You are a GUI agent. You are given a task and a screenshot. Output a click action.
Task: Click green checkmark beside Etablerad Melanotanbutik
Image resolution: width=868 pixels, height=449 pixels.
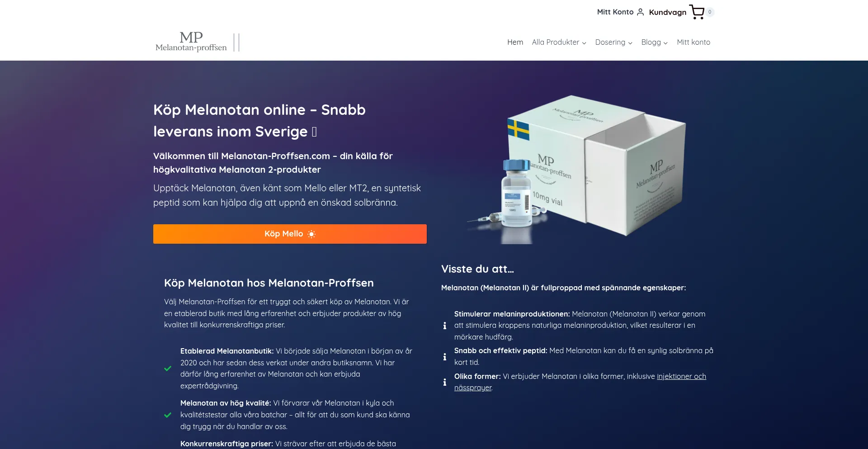[168, 369]
